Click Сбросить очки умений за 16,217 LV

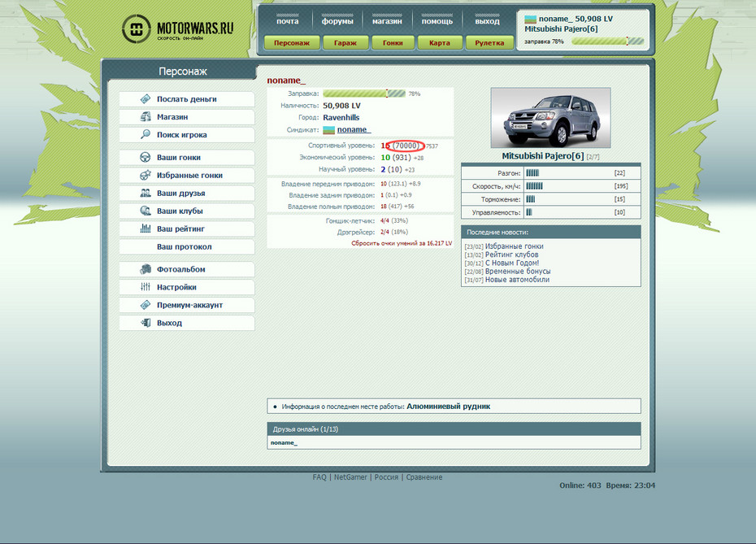402,243
